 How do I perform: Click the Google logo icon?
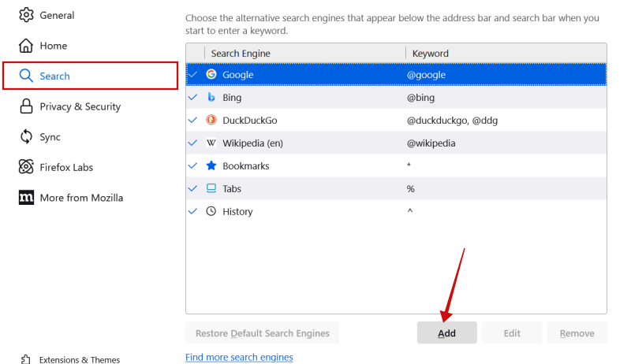[x=211, y=74]
